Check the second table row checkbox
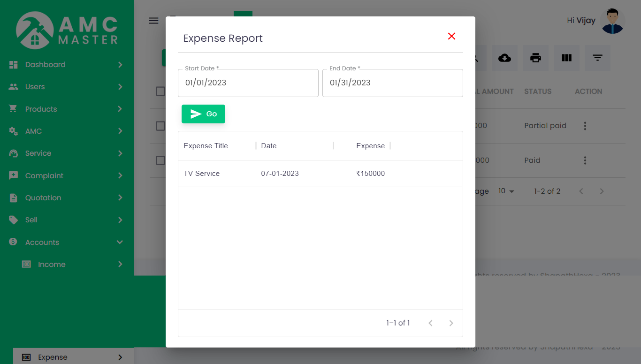The height and width of the screenshot is (364, 641). (160, 160)
